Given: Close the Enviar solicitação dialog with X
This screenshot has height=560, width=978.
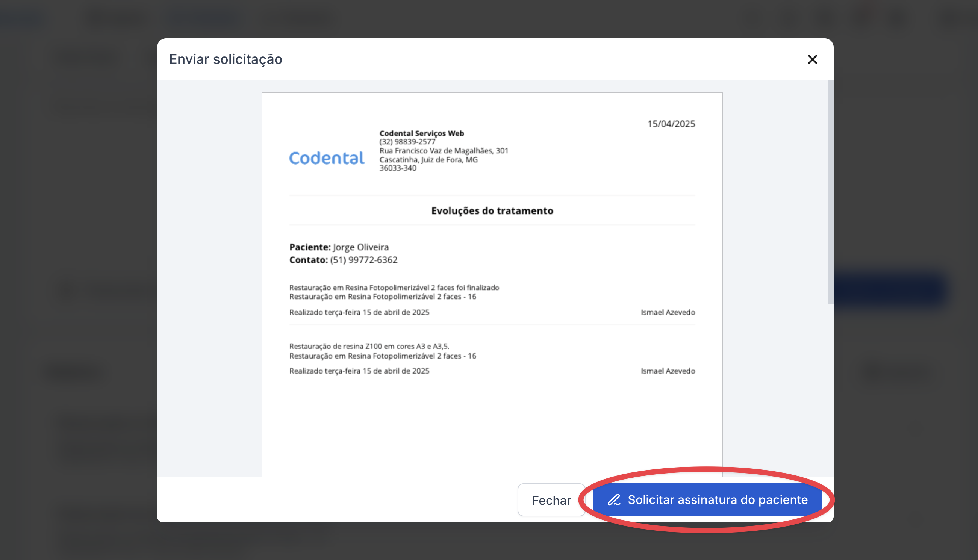Looking at the screenshot, I should (812, 59).
